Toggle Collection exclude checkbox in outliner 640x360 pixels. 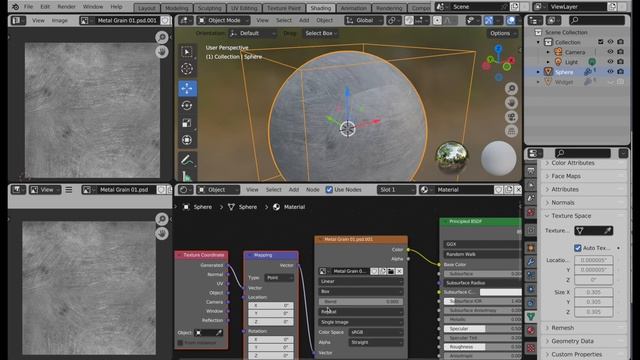600,42
